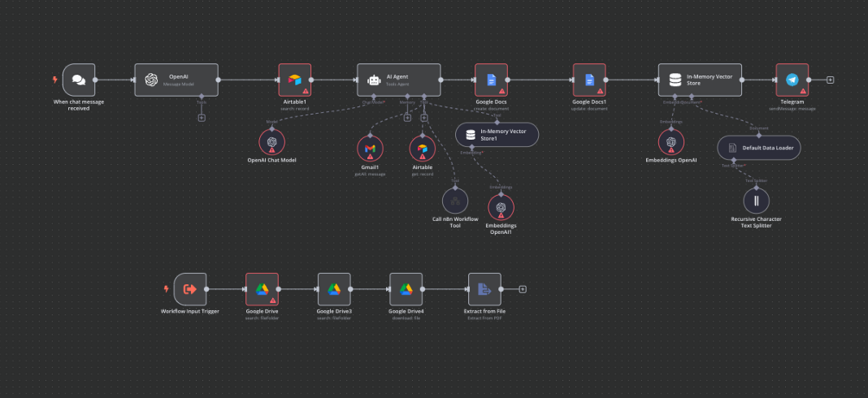Click the 'Google Drive4' label text
868x398 pixels.
click(406, 311)
